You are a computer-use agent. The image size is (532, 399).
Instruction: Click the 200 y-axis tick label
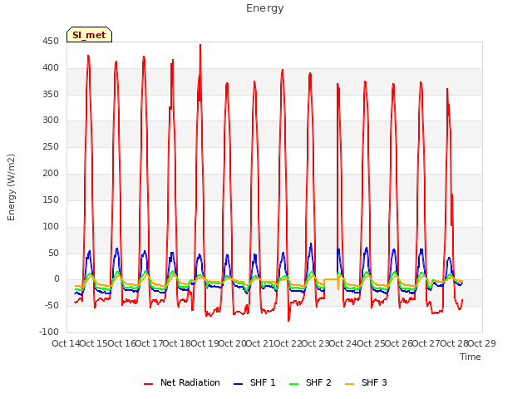51,174
